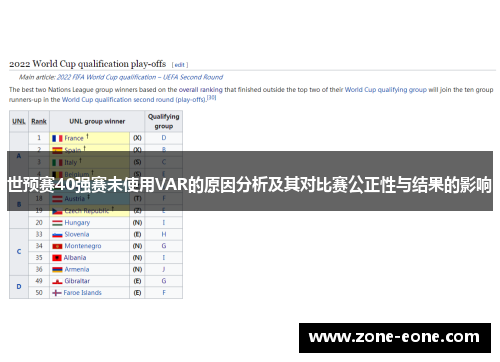Open qualifying group G link in Gibraltar row
500x362 pixels.
[164, 281]
